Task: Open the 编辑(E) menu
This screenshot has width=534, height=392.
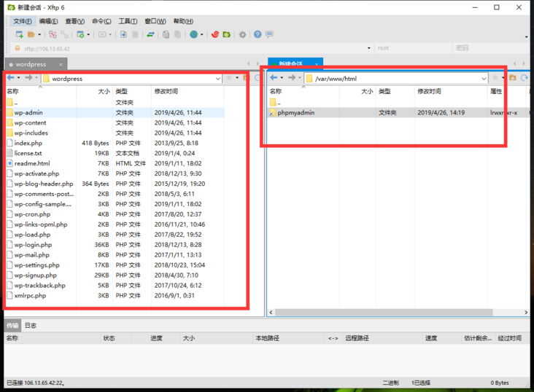Action: coord(48,21)
